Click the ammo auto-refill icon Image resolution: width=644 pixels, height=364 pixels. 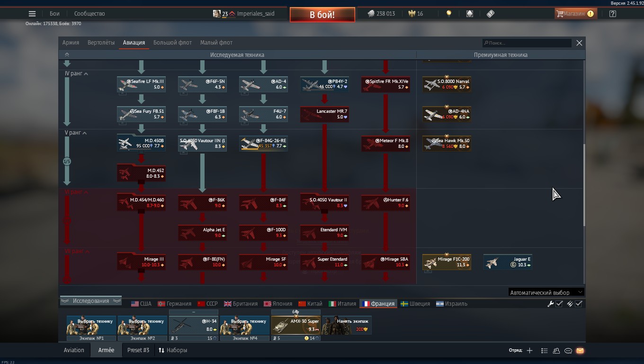(570, 304)
